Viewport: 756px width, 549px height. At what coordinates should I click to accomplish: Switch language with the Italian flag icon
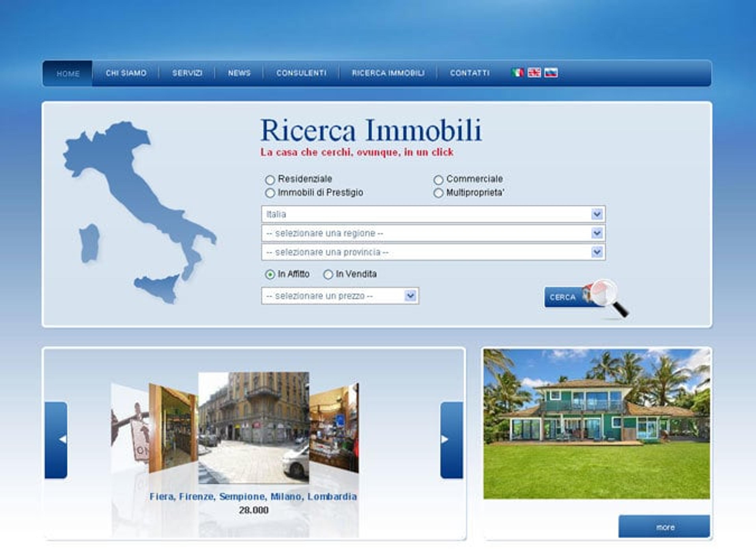pyautogui.click(x=517, y=73)
